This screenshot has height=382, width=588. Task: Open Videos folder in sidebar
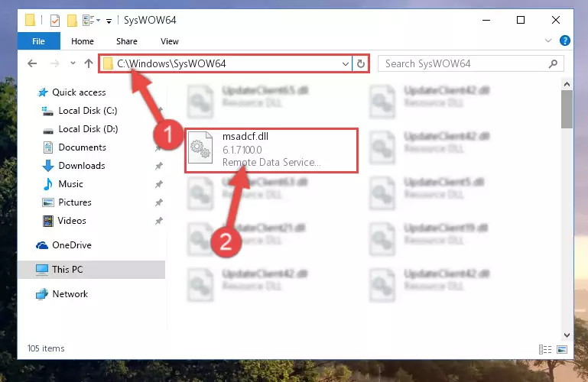72,221
